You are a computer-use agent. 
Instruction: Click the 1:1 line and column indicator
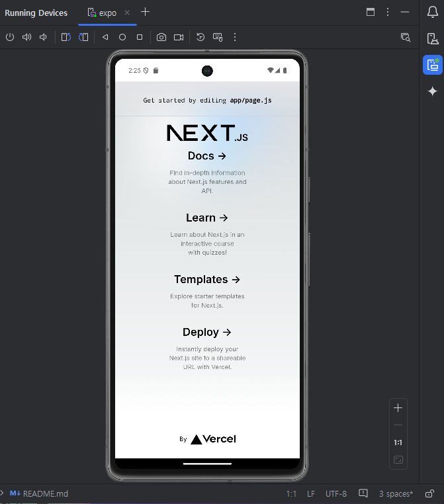tap(291, 493)
